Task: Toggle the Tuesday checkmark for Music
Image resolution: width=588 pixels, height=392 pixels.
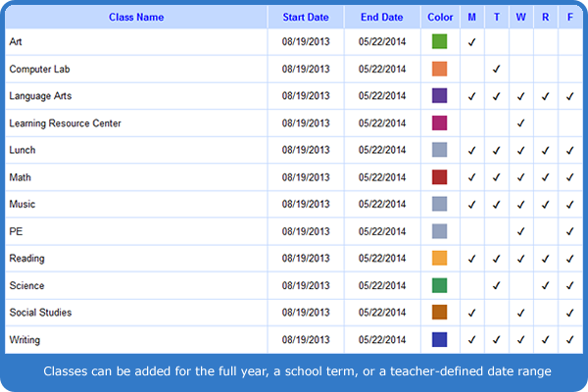Action: (x=497, y=205)
